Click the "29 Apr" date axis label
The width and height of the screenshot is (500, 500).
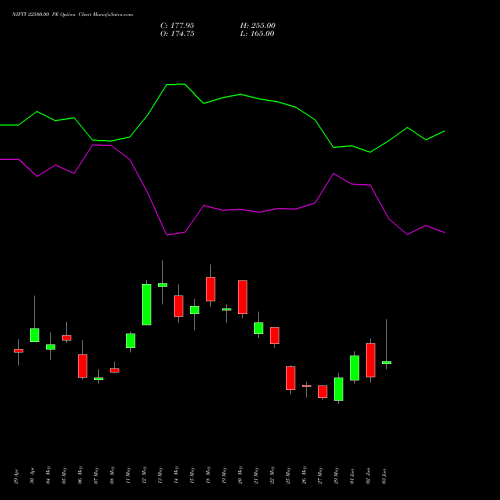tap(16, 476)
